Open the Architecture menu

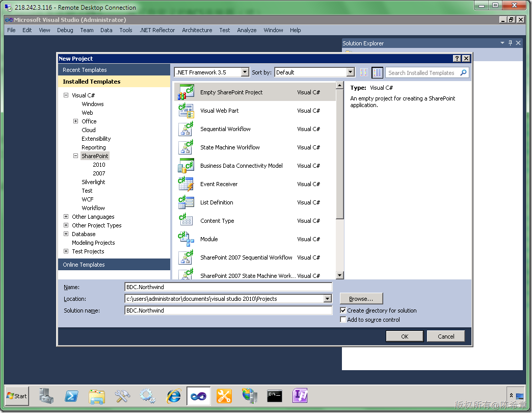(197, 30)
